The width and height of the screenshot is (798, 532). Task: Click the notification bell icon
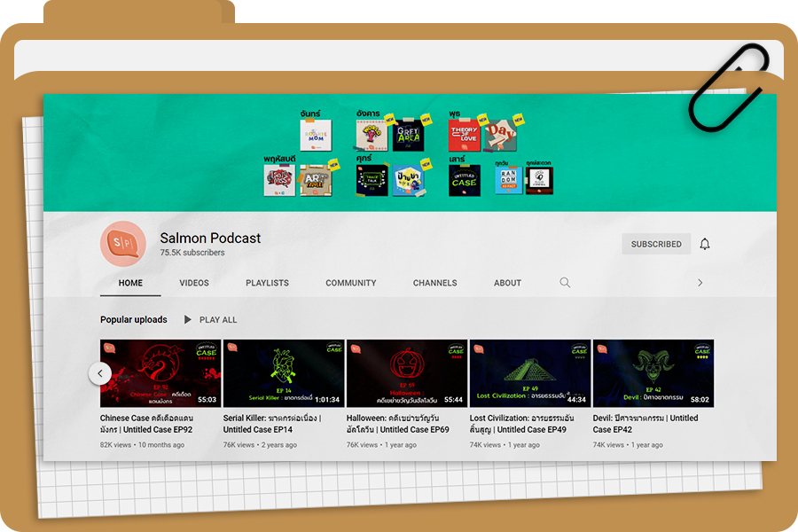[704, 244]
